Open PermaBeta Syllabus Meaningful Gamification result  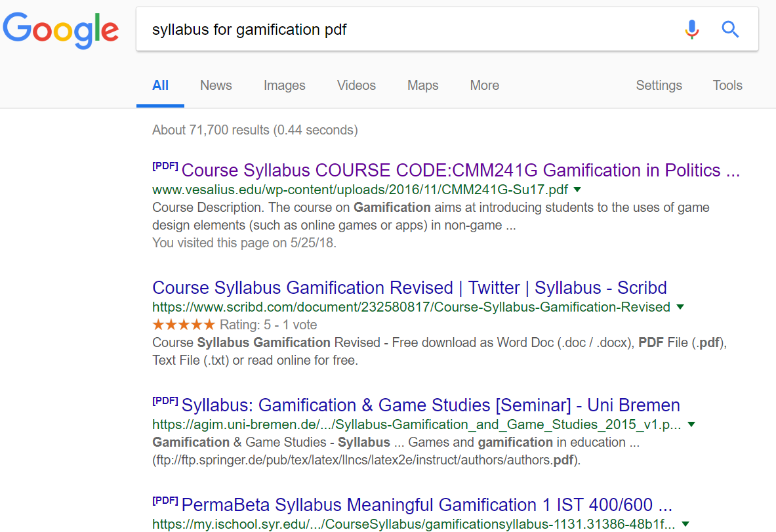click(426, 505)
